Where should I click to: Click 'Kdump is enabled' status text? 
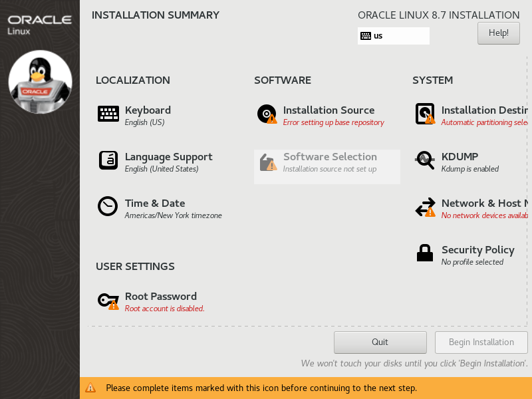470,169
